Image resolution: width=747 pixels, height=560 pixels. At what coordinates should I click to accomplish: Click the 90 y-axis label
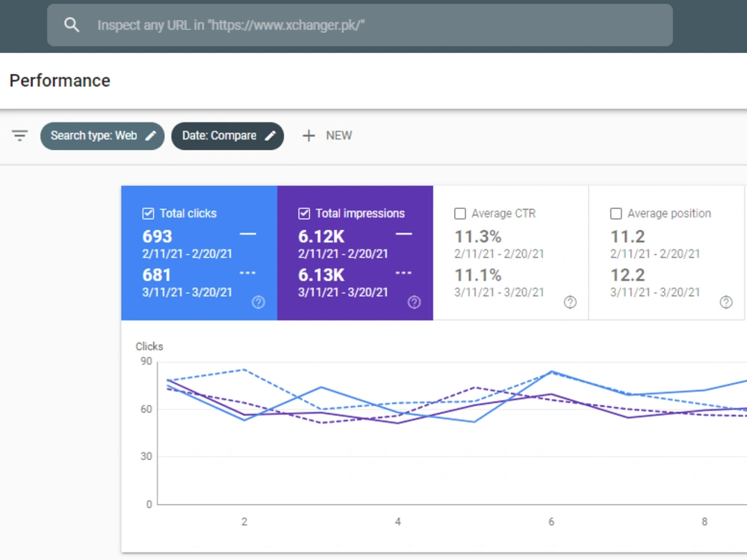pos(146,361)
